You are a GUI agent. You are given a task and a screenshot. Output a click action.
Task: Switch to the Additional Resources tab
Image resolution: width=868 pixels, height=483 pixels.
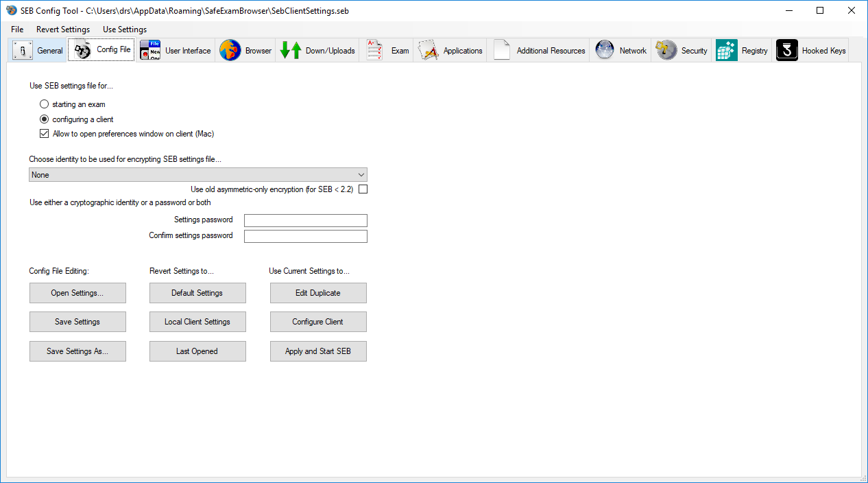coord(538,51)
